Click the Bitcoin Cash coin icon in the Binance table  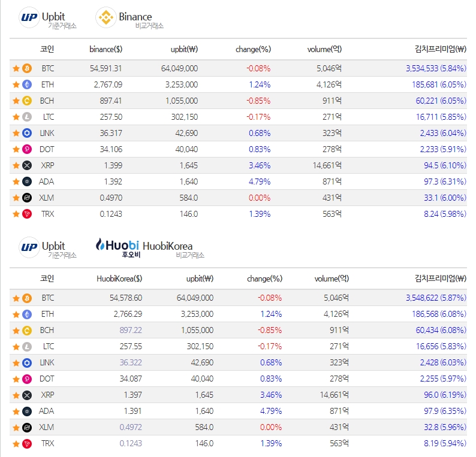[27, 101]
